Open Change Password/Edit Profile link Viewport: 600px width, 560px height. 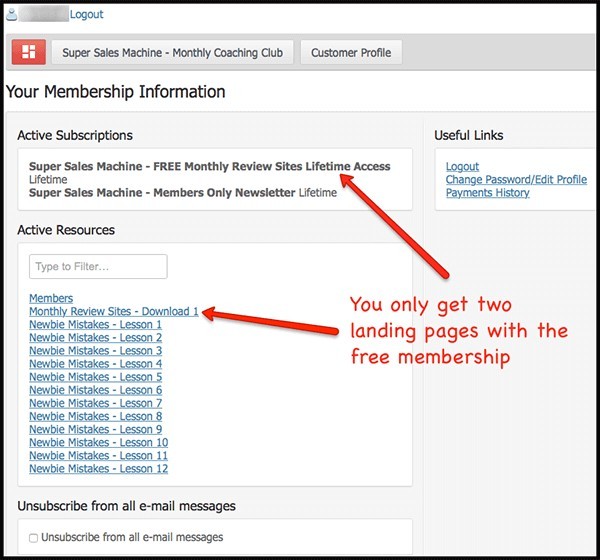516,180
